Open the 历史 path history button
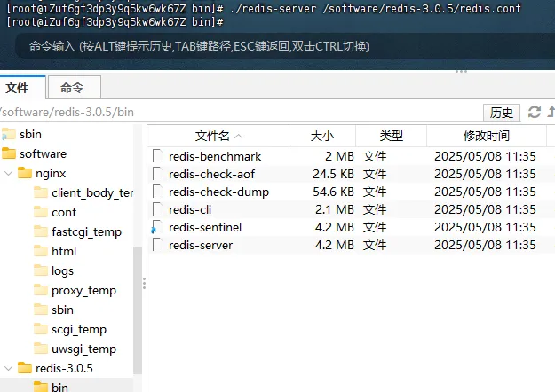This screenshot has width=555, height=392. pyautogui.click(x=502, y=113)
